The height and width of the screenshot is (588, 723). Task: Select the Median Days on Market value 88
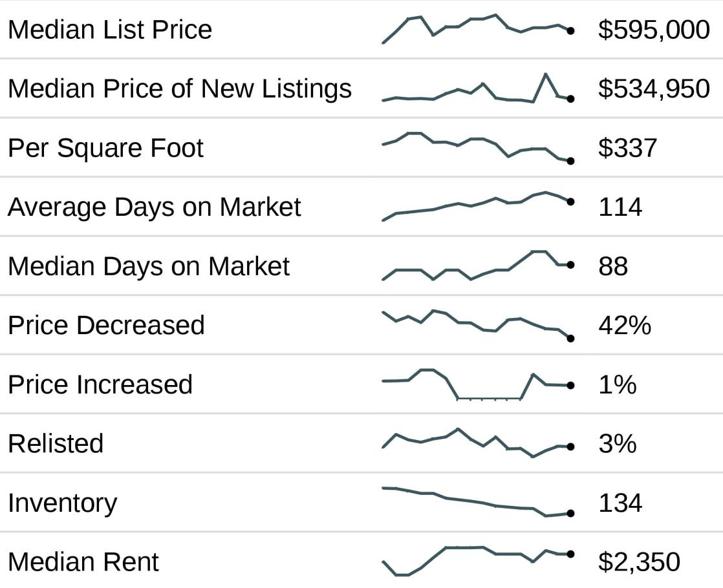click(613, 266)
